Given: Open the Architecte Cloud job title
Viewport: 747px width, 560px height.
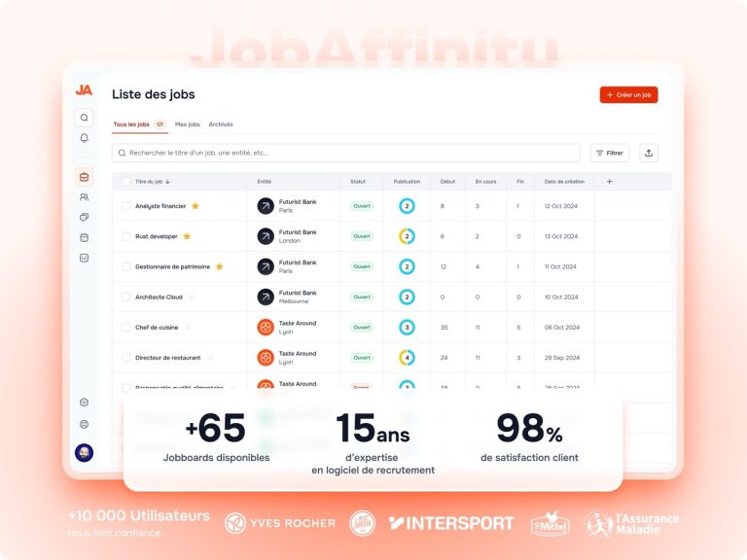Looking at the screenshot, I should 159,297.
